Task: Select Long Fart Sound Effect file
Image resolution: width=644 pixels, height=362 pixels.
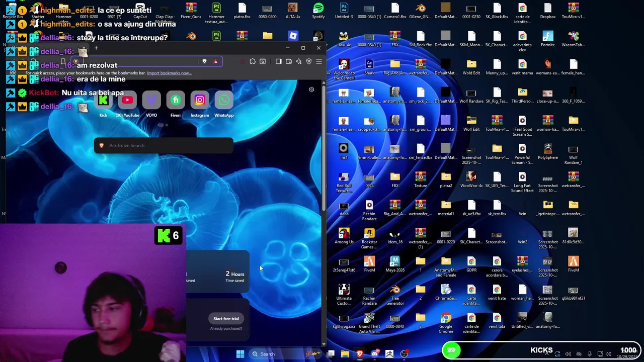Action: click(x=522, y=182)
